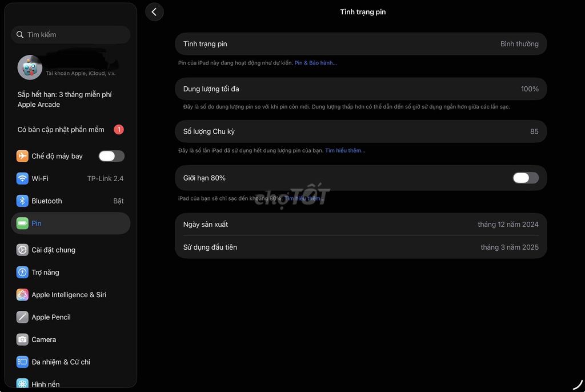Open the Apple account profile avatar

pyautogui.click(x=30, y=67)
